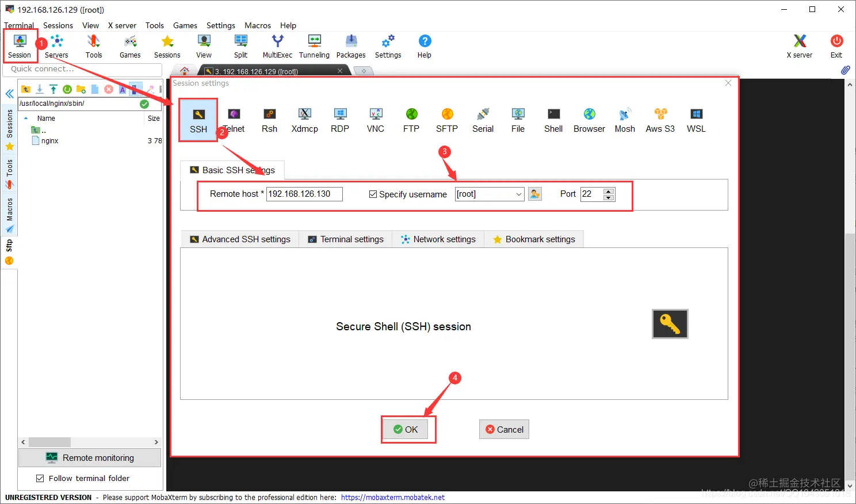The width and height of the screenshot is (856, 504).
Task: Toggle Specify username checkbox
Action: 373,194
